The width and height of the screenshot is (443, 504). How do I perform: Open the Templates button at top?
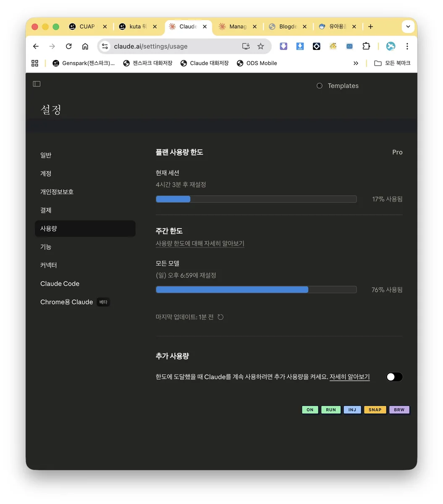click(338, 86)
